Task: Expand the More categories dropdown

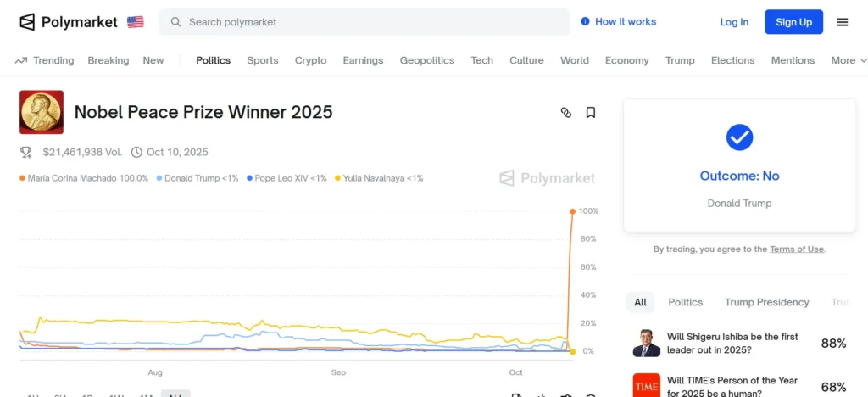Action: coord(849,60)
